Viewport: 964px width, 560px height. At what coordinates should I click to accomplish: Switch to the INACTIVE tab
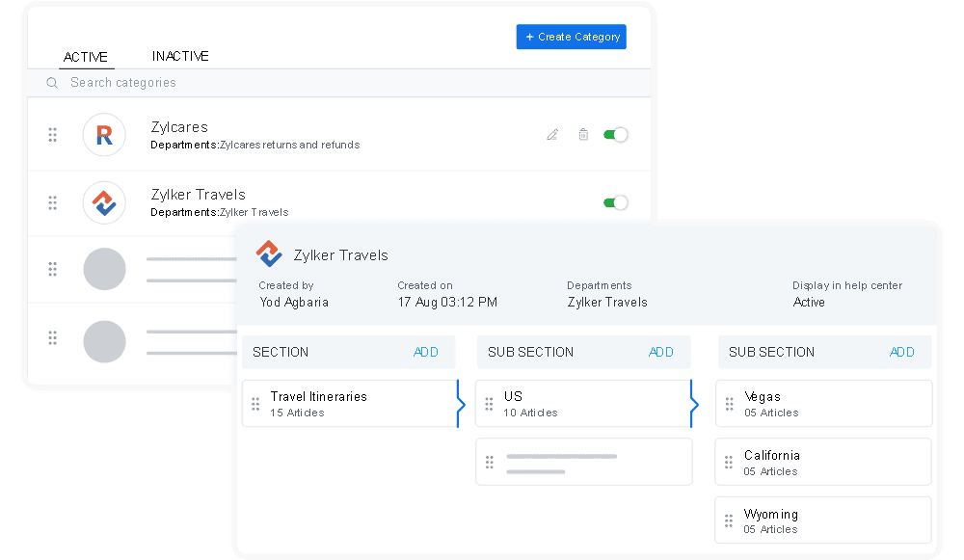(180, 57)
